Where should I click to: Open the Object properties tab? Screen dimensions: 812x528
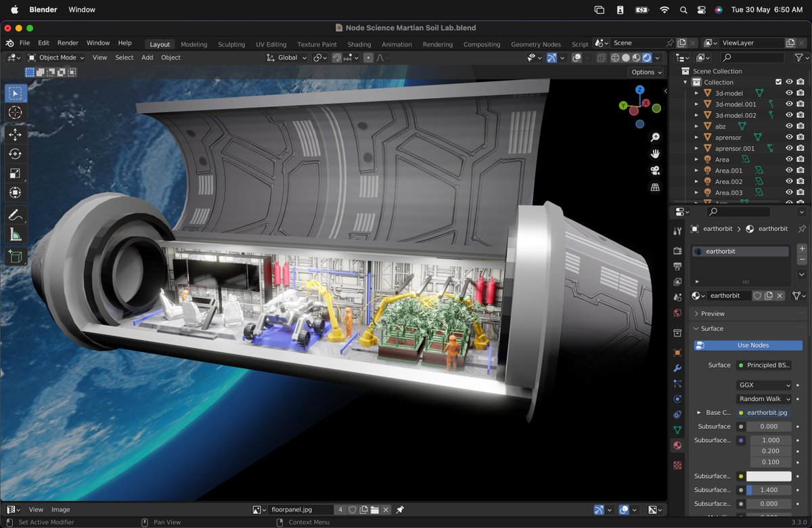pyautogui.click(x=677, y=353)
